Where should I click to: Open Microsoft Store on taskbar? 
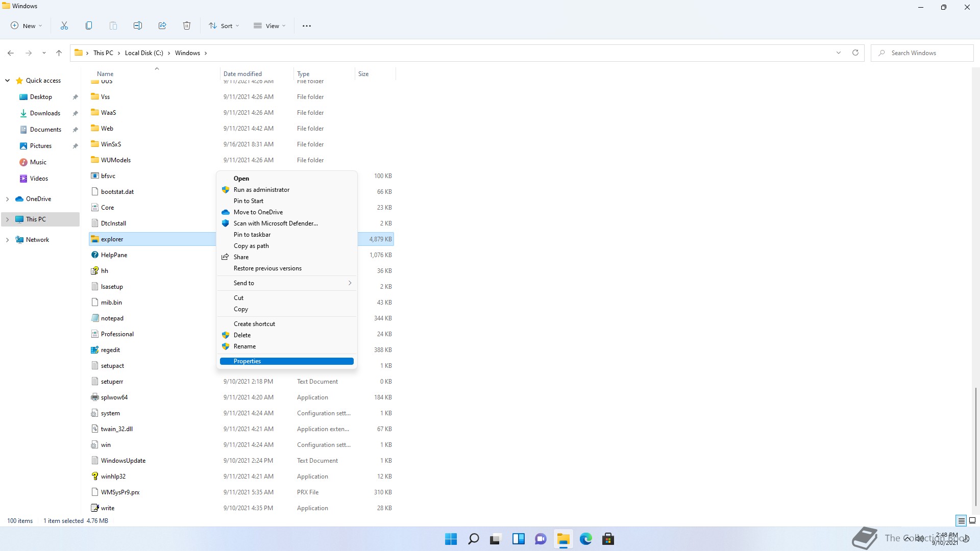click(x=608, y=539)
